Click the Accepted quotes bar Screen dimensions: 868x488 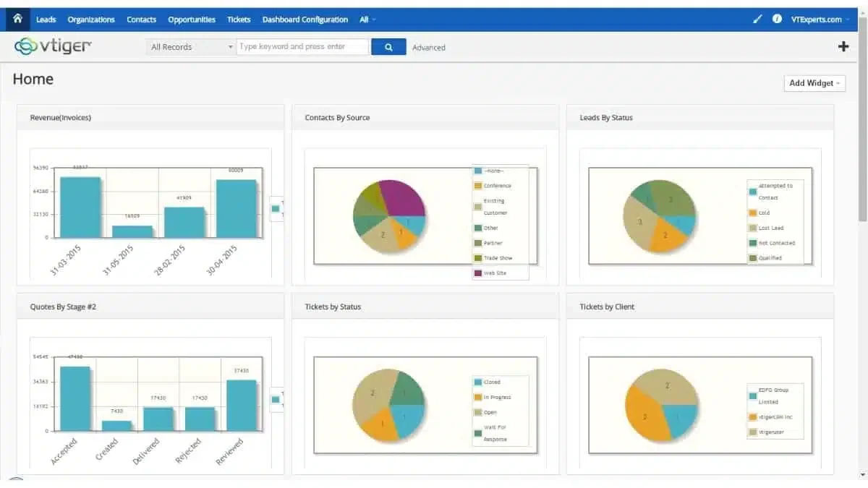[75, 398]
